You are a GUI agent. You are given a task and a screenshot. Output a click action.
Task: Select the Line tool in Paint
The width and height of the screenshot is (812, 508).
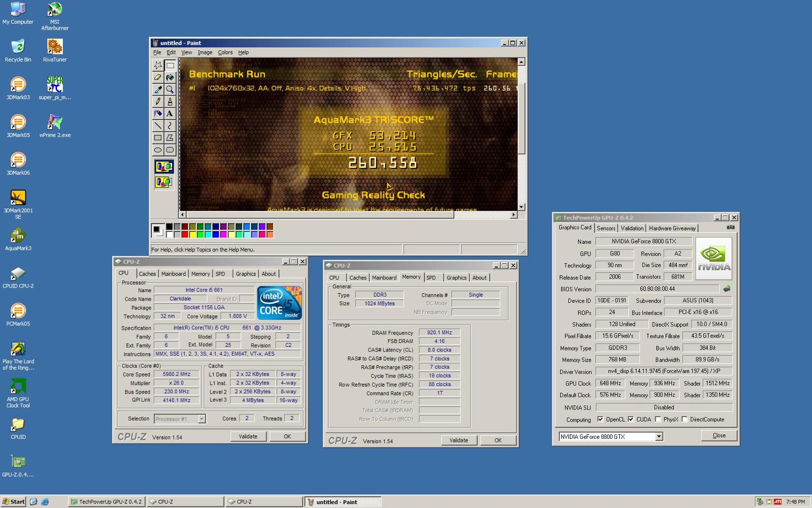(x=158, y=125)
